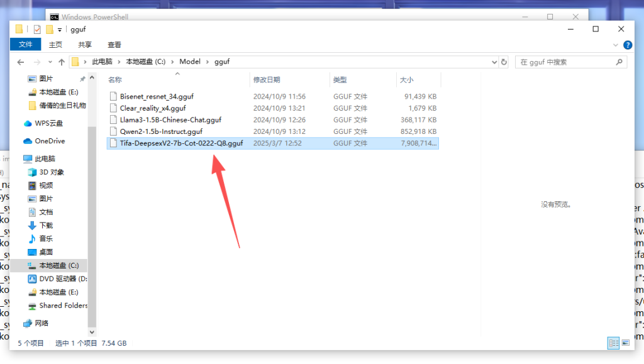Click the Properties quick access toolbar icon
The width and height of the screenshot is (644, 364).
37,30
